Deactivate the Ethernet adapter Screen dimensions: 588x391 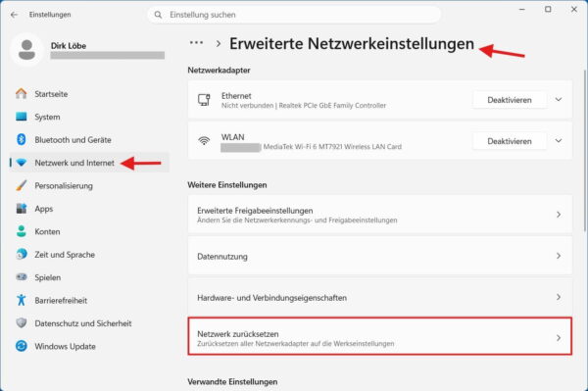pos(510,100)
